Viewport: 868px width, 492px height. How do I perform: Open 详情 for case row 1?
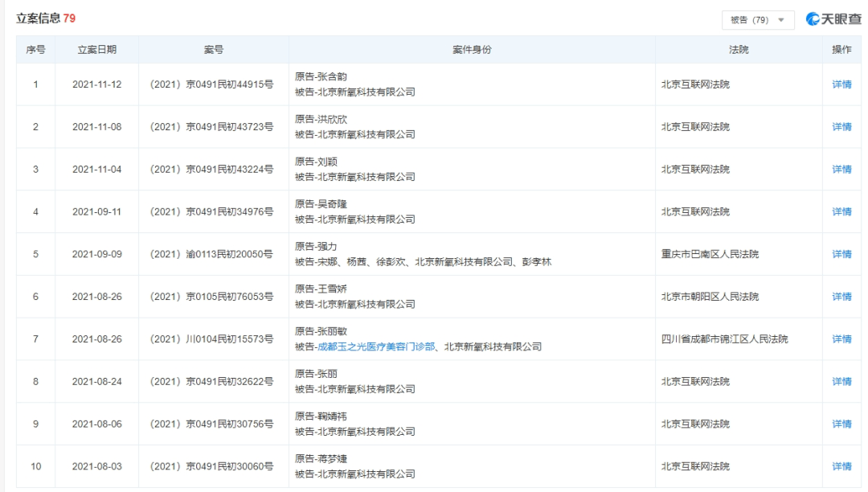pos(841,84)
